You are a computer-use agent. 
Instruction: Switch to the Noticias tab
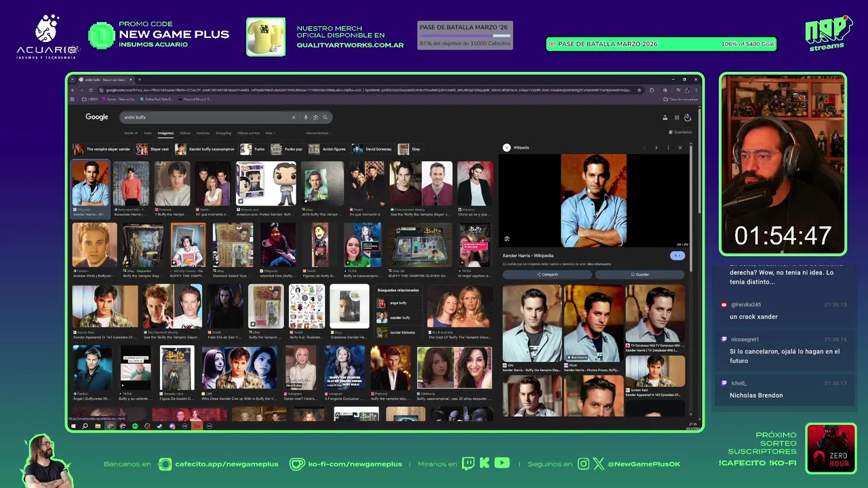tap(203, 133)
